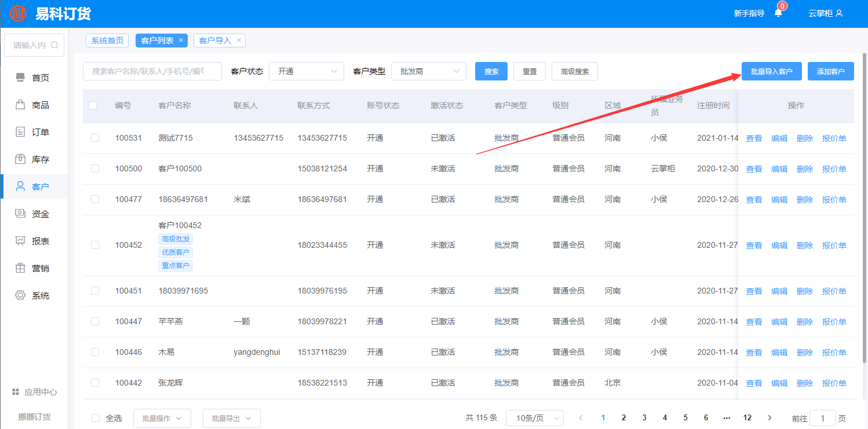The image size is (868, 429).
Task: Click the 易科订货 logo icon
Action: [x=18, y=13]
